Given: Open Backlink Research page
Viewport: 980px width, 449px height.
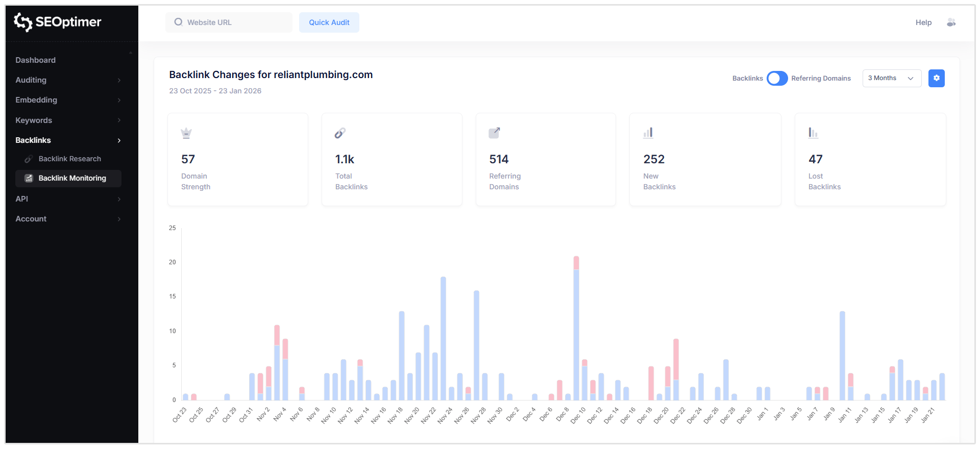Looking at the screenshot, I should coord(69,159).
